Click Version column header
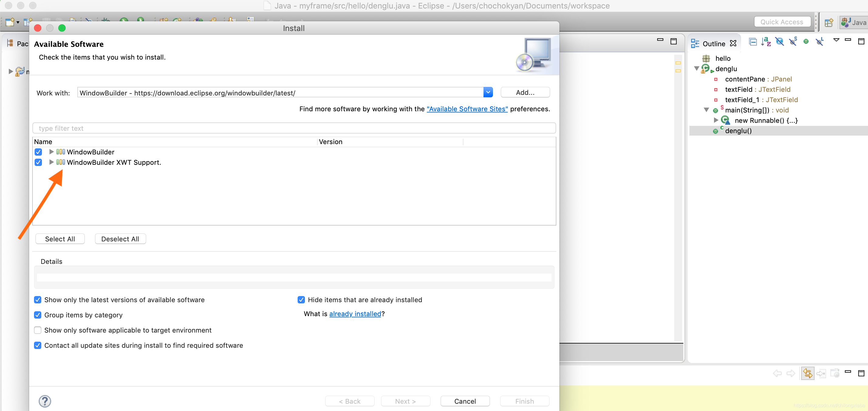The image size is (868, 411). [x=390, y=142]
